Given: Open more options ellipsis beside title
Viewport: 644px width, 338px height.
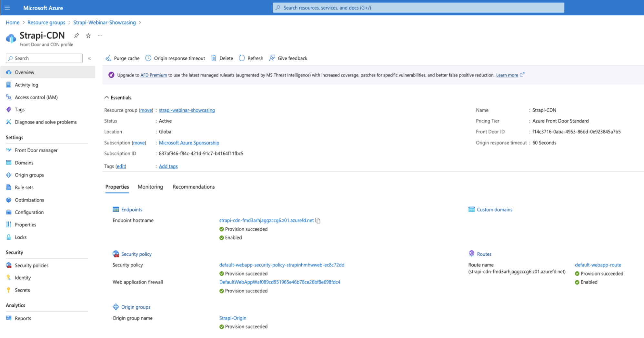Looking at the screenshot, I should [x=100, y=35].
